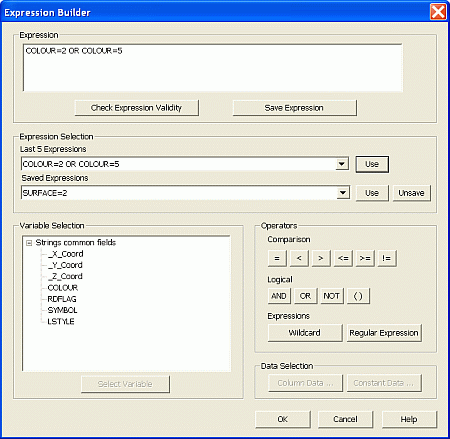
Task: Insert the not-equal operator
Action: click(387, 258)
